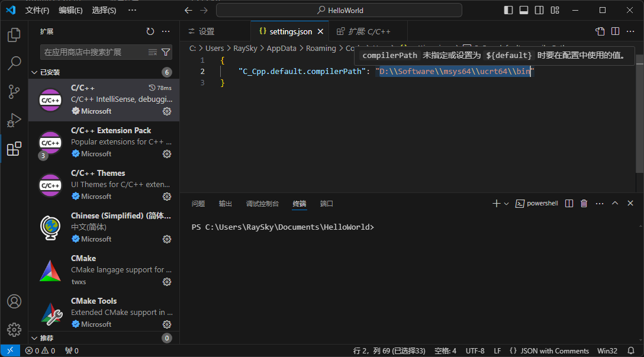Open the extension filter funnel
This screenshot has height=357, width=644.
pyautogui.click(x=166, y=52)
